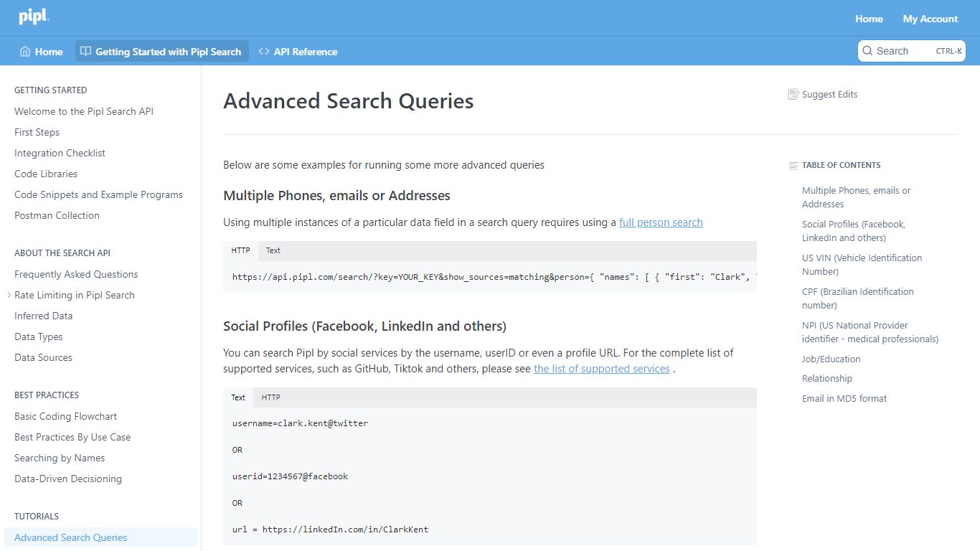Jump to Social Profiles section in contents
The image size is (980, 551).
tap(853, 231)
